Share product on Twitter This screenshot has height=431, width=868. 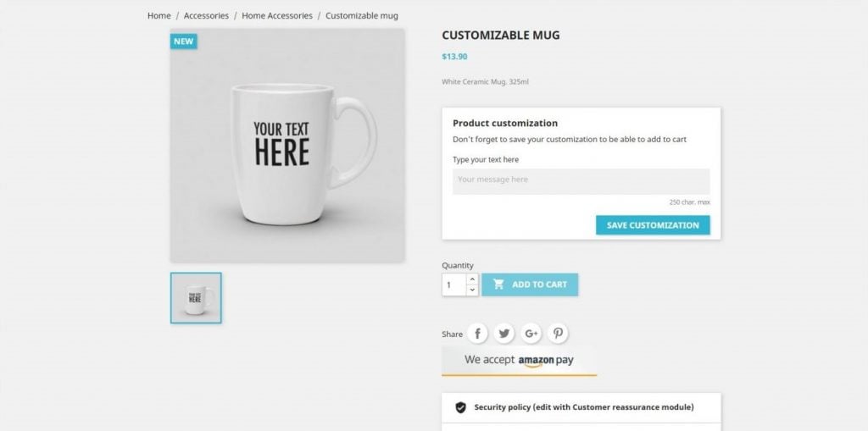coord(504,334)
